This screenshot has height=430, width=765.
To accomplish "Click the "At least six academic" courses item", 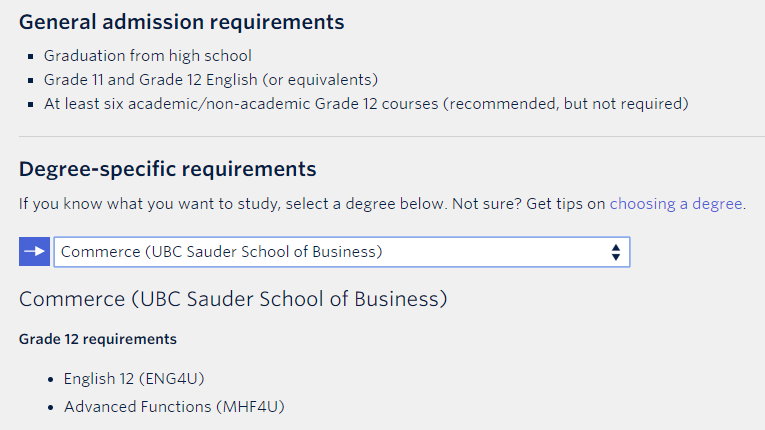I will tap(367, 104).
